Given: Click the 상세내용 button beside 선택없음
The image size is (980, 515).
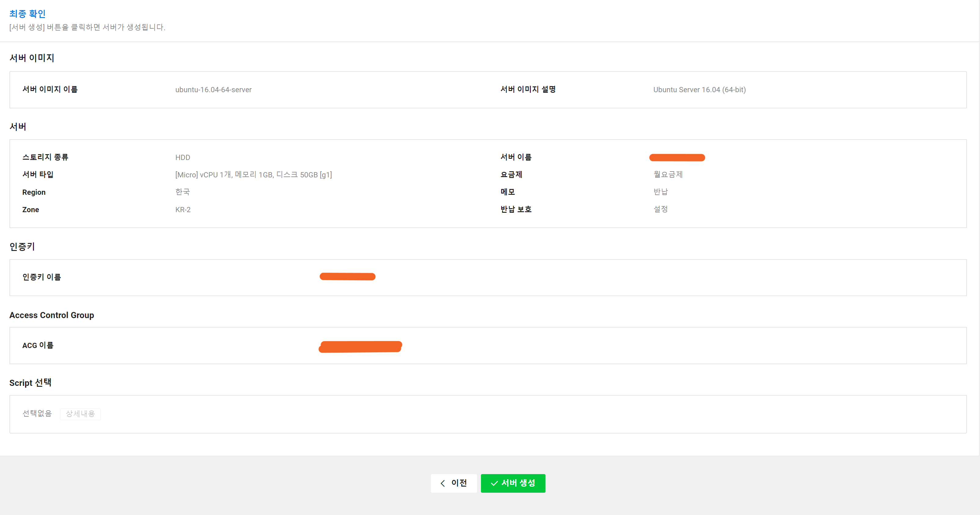Looking at the screenshot, I should click(80, 414).
